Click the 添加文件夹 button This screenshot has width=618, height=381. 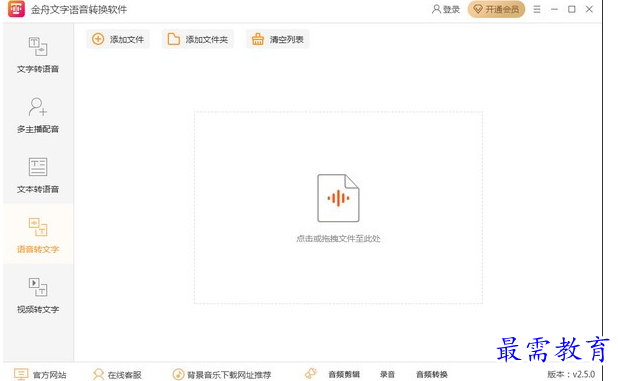click(x=198, y=39)
